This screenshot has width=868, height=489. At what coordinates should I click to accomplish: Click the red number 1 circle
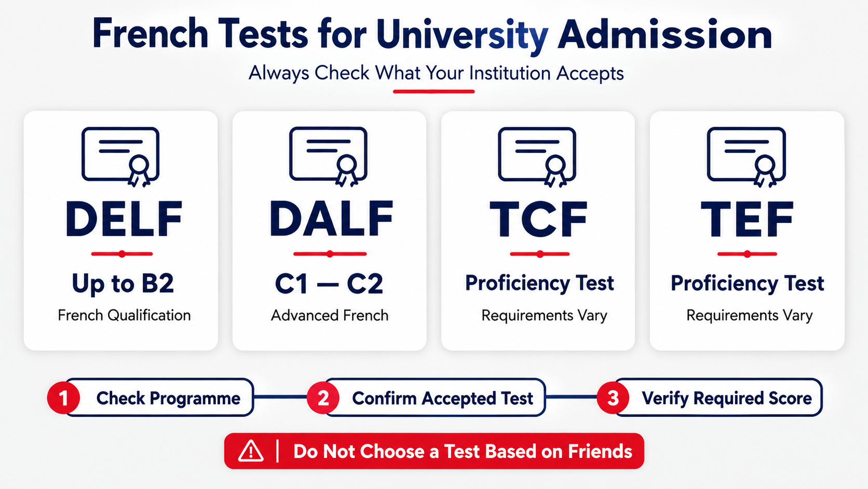click(x=63, y=398)
